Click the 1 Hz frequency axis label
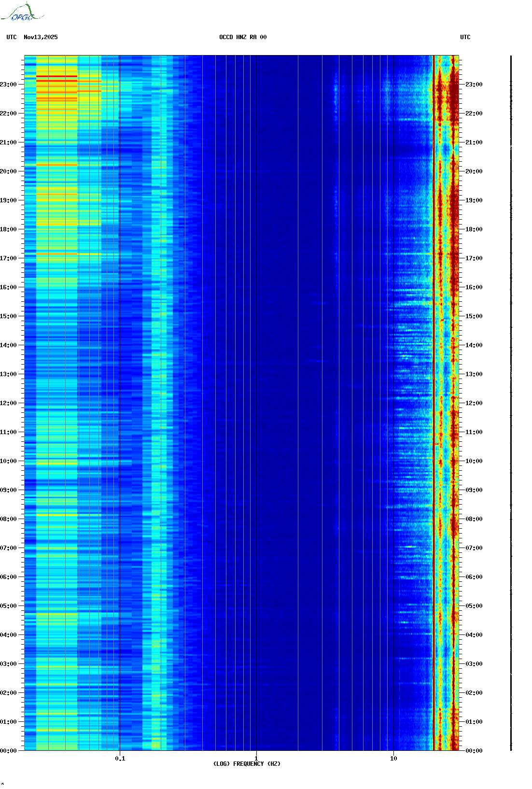 tap(256, 759)
